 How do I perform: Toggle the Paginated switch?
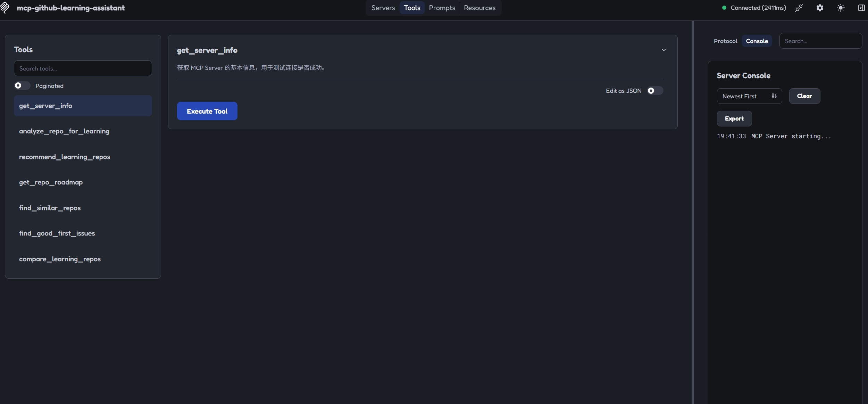(x=22, y=85)
